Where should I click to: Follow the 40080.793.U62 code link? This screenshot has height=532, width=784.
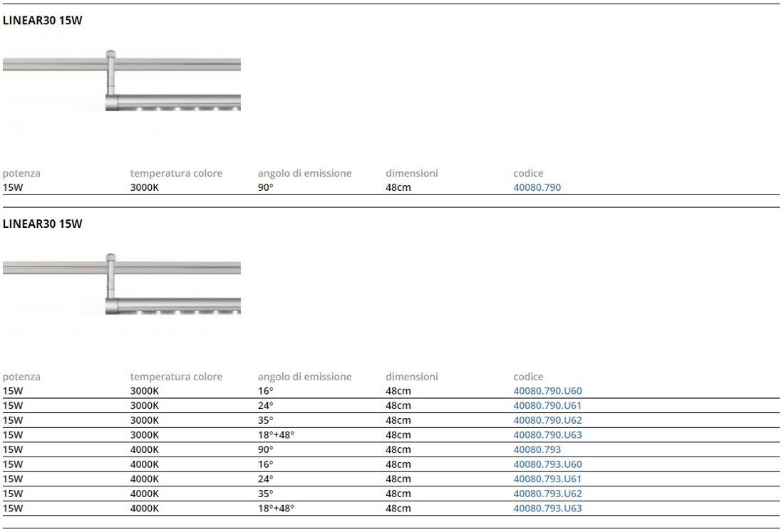[547, 494]
